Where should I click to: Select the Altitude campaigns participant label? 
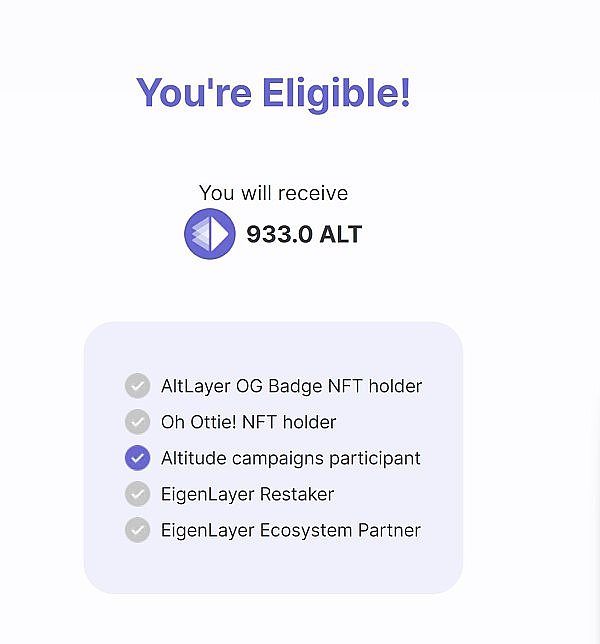(290, 458)
